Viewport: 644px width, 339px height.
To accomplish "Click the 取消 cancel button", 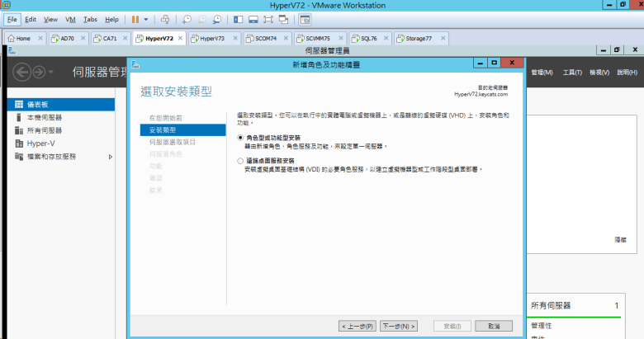I will (x=494, y=326).
